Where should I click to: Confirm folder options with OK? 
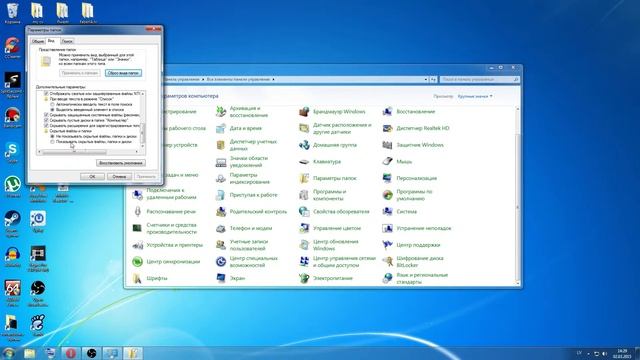click(92, 176)
